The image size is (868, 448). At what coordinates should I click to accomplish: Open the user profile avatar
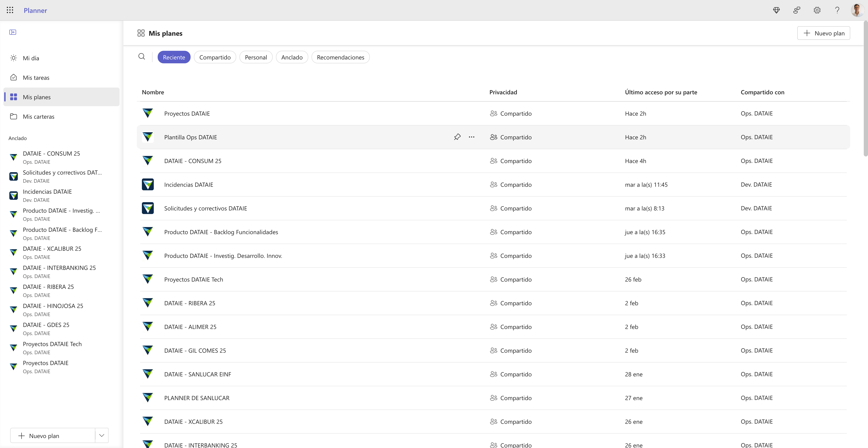click(857, 10)
